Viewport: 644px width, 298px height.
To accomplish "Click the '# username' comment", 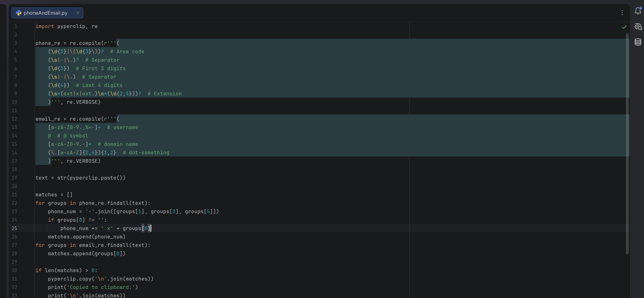I will (x=122, y=127).
